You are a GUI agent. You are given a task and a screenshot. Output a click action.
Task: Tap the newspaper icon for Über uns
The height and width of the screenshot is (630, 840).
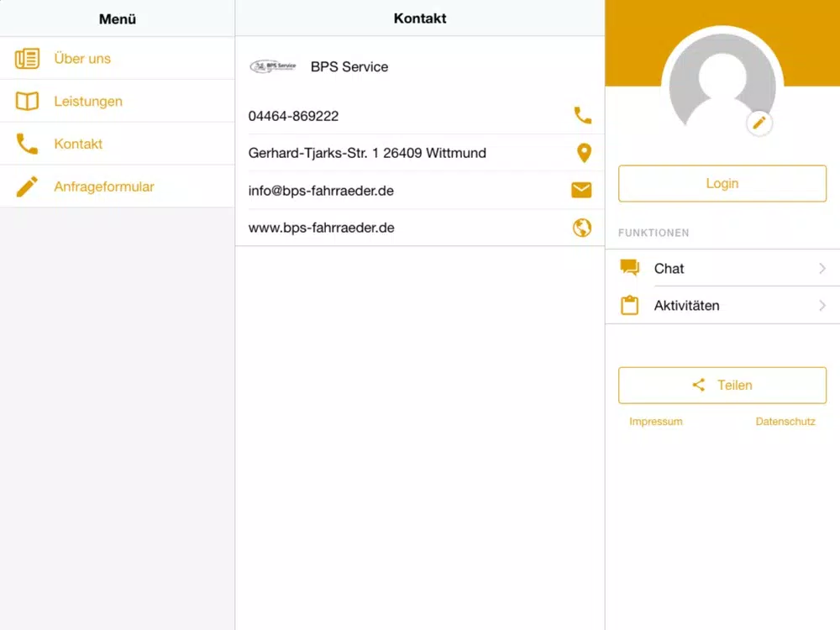(27, 59)
